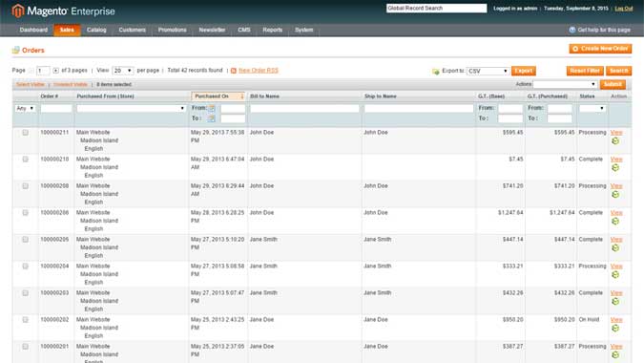Open the Customers menu
644x363 pixels.
133,30
